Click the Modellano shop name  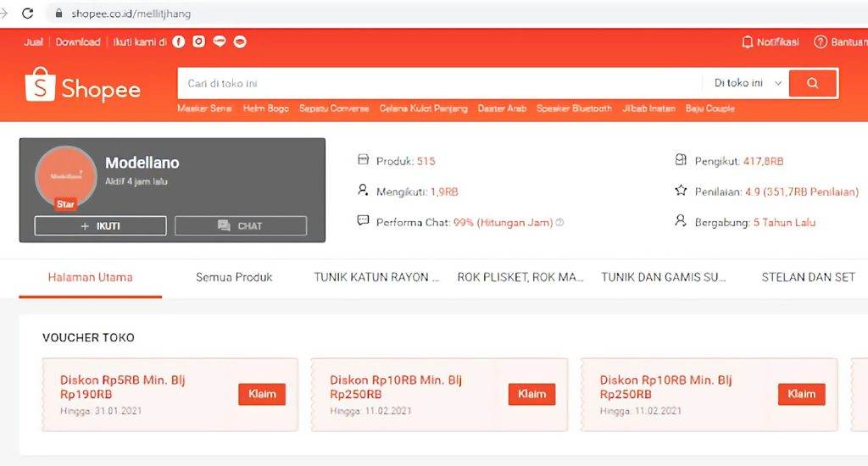tap(142, 163)
